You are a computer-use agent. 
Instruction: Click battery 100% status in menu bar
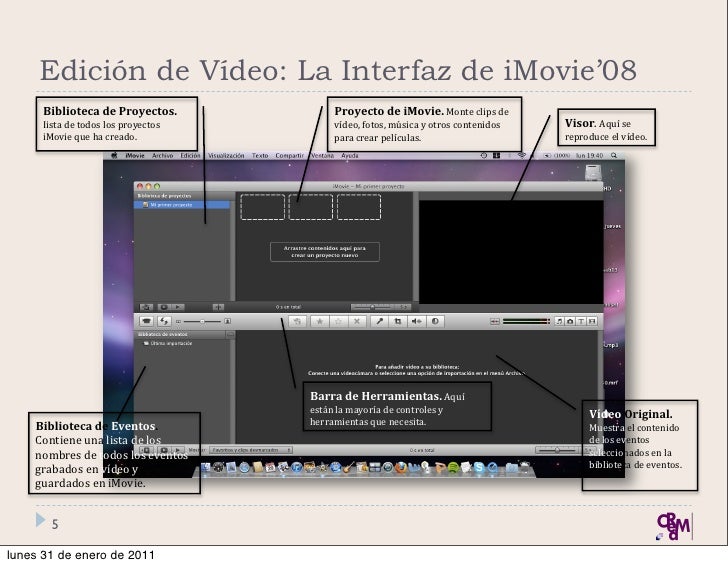[x=557, y=156]
